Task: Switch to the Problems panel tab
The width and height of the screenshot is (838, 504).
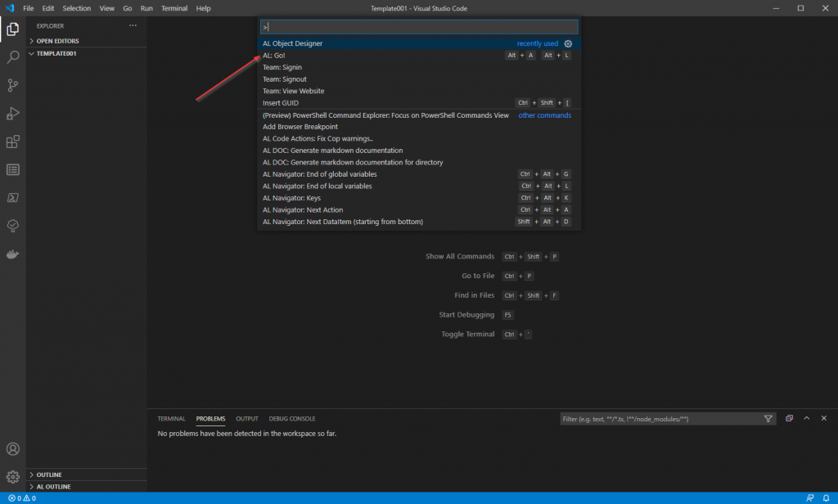Action: tap(210, 418)
